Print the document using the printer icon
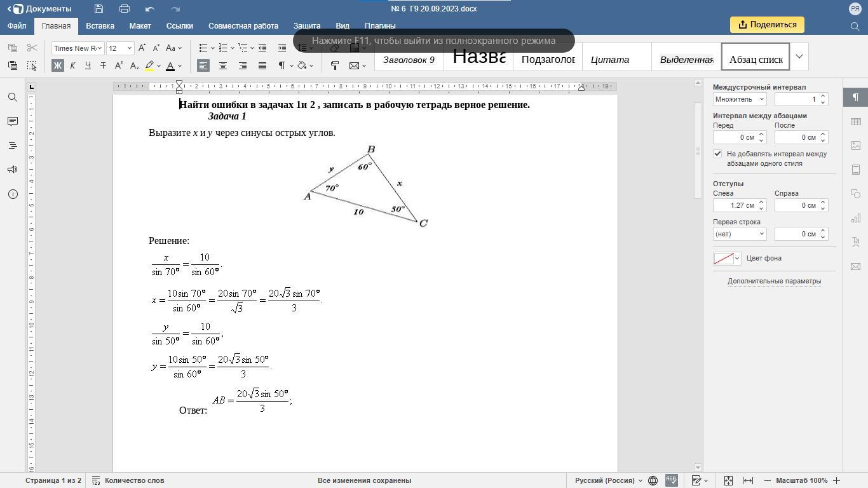This screenshot has width=868, height=488. (125, 9)
